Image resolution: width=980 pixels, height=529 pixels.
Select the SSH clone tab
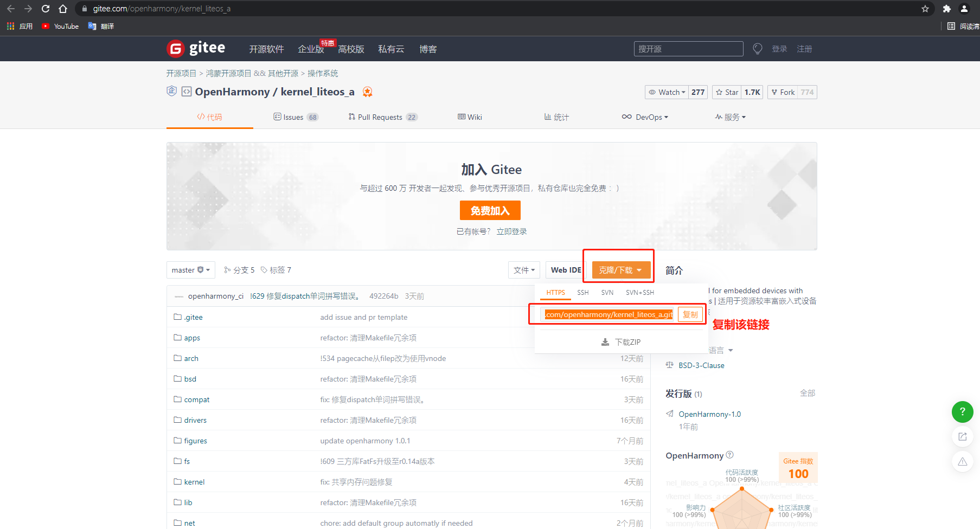click(x=583, y=292)
